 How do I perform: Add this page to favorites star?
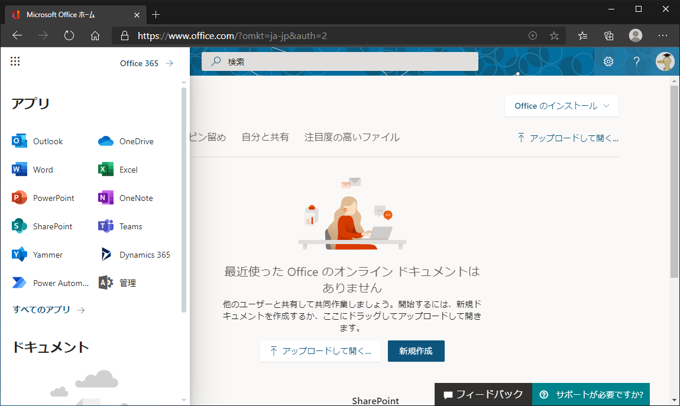554,36
